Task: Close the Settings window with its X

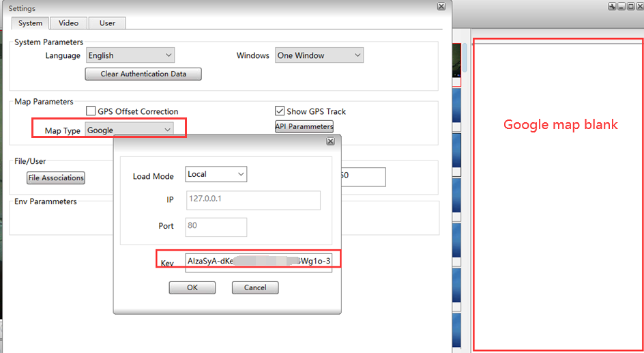Action: point(441,6)
